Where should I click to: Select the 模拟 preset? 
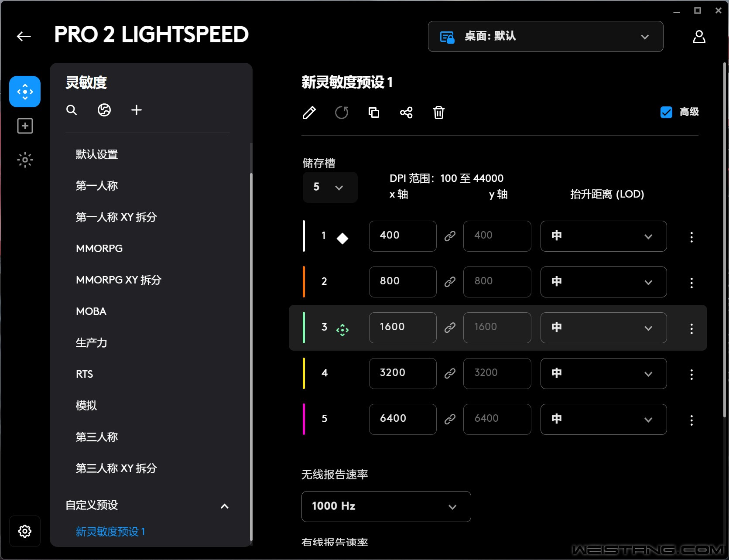[x=86, y=406]
